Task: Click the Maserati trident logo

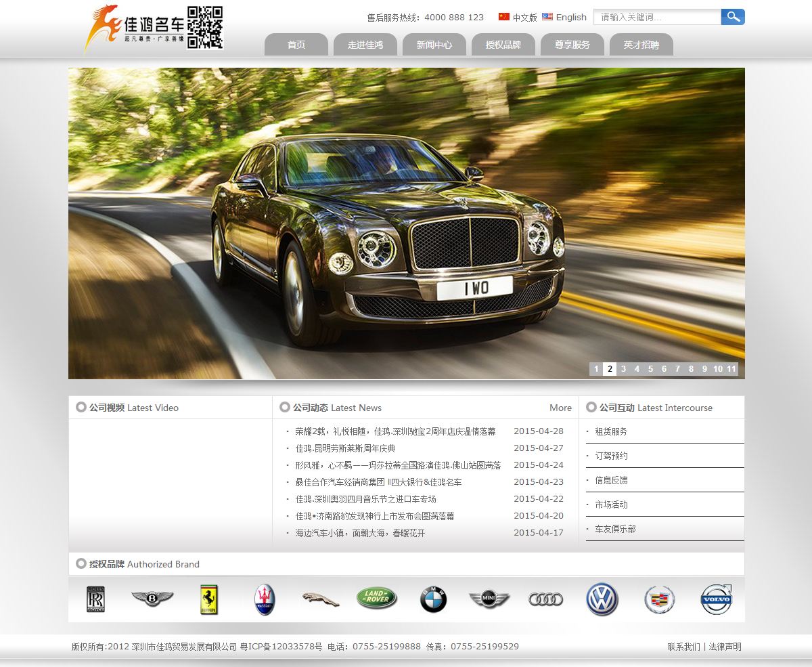Action: click(x=265, y=599)
